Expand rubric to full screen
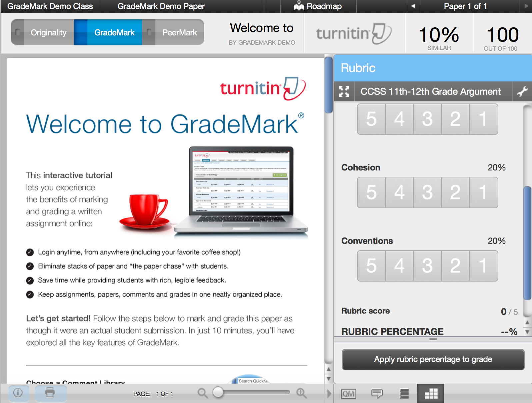The width and height of the screenshot is (532, 403). coord(344,91)
